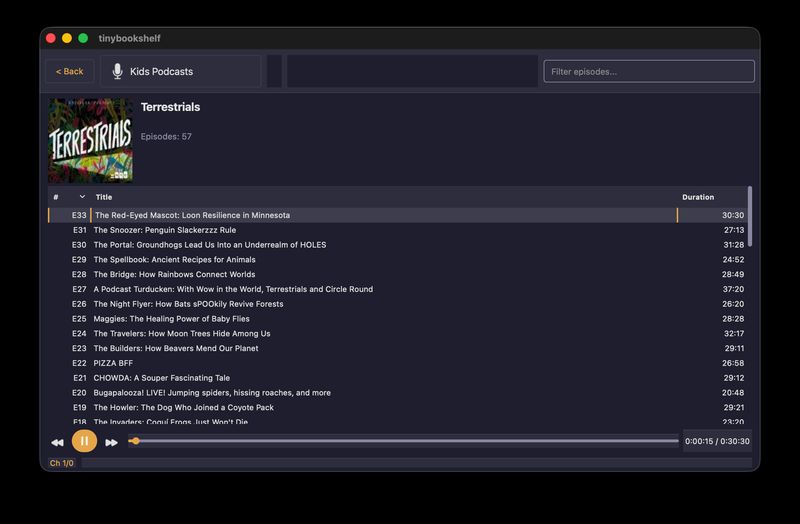Pause playback with the orange pause button

click(x=84, y=441)
